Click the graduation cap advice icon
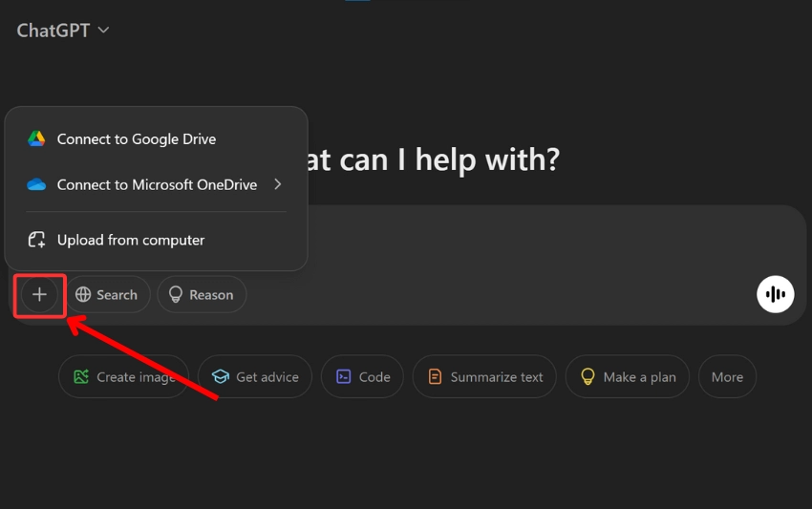This screenshot has width=812, height=509. tap(221, 376)
